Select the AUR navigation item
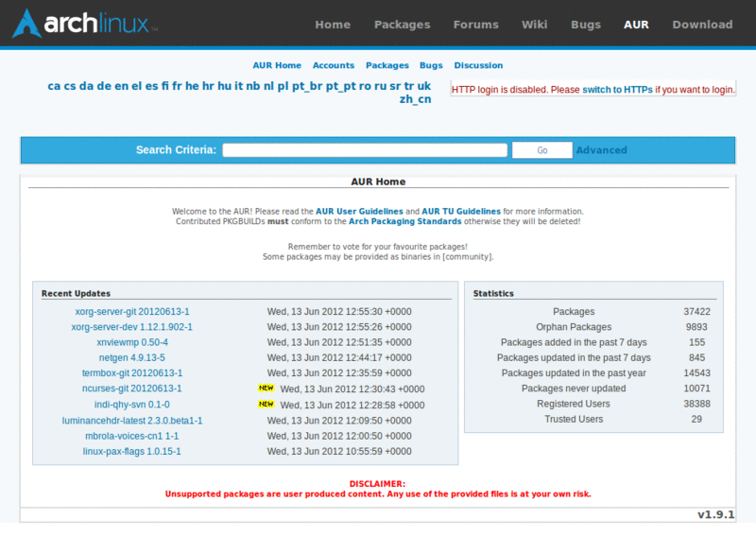Viewport: 756px width, 536px height. tap(636, 25)
